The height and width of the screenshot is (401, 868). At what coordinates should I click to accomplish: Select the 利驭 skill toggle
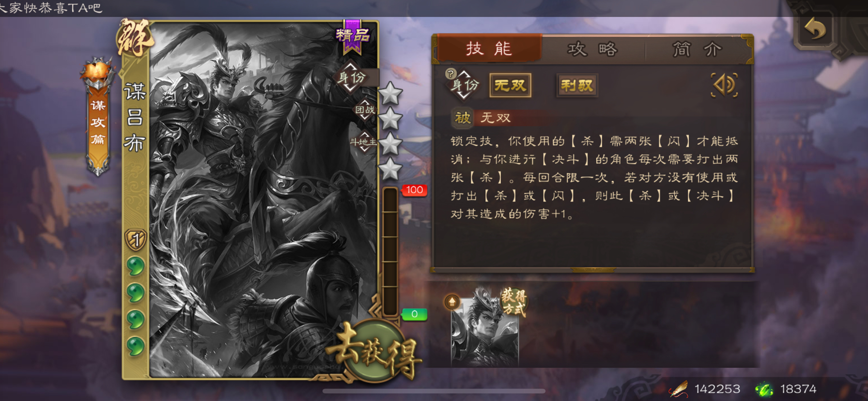click(x=577, y=86)
